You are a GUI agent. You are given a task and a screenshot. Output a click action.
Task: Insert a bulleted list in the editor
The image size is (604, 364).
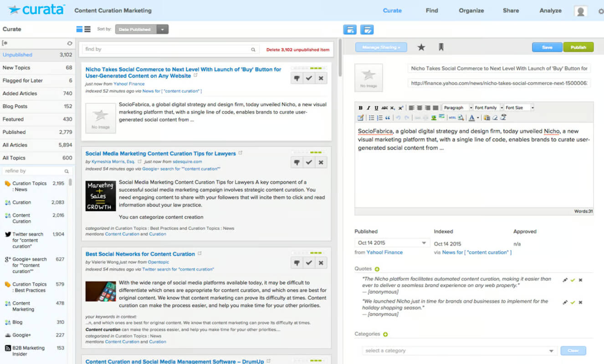click(371, 118)
